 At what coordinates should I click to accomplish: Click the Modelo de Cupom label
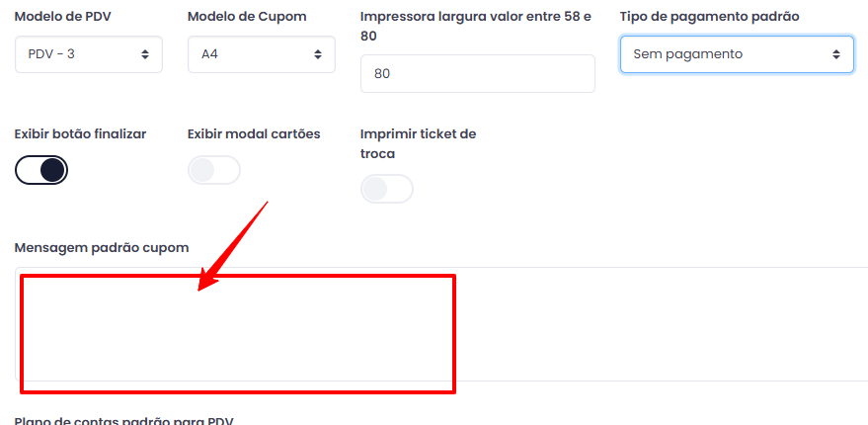coord(247,17)
